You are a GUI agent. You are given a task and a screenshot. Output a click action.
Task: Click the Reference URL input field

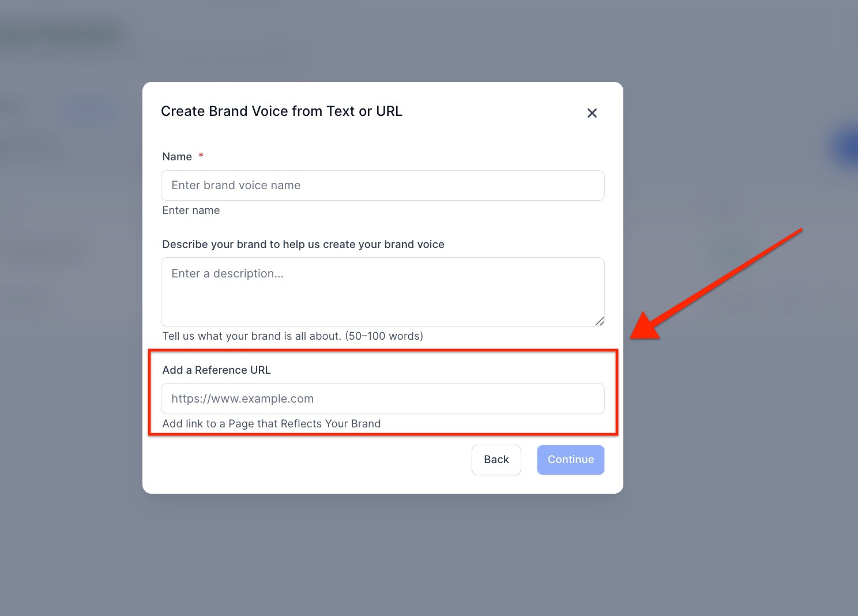(x=382, y=399)
